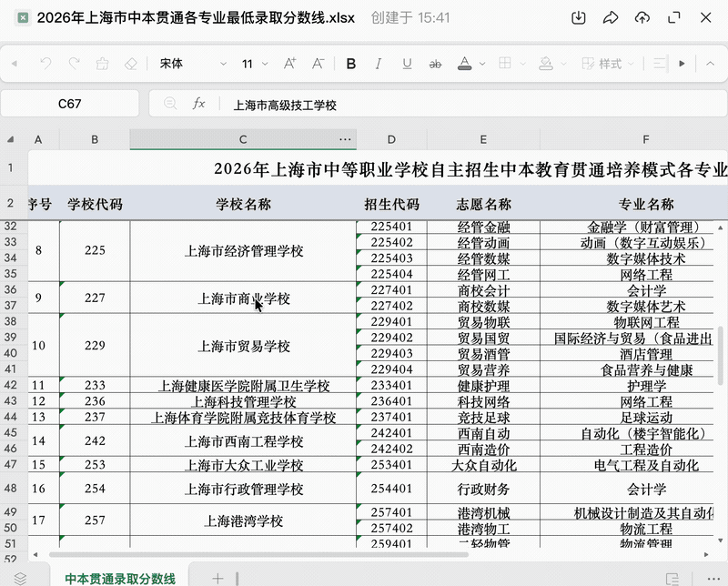Click the format painter icon
Screen dimensions: 728x586
click(103, 64)
